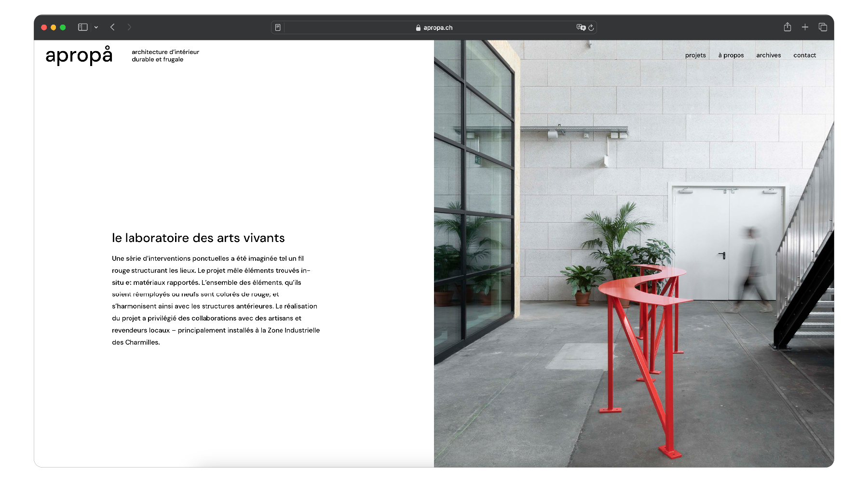Viewport: 868px width, 482px height.
Task: Minimize window with yellow button
Action: [54, 27]
